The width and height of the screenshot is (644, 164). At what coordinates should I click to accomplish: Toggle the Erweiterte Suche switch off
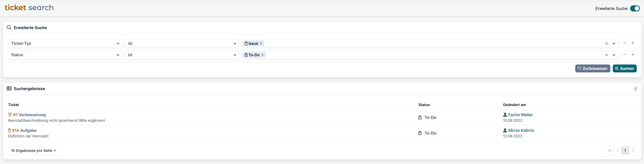[635, 8]
